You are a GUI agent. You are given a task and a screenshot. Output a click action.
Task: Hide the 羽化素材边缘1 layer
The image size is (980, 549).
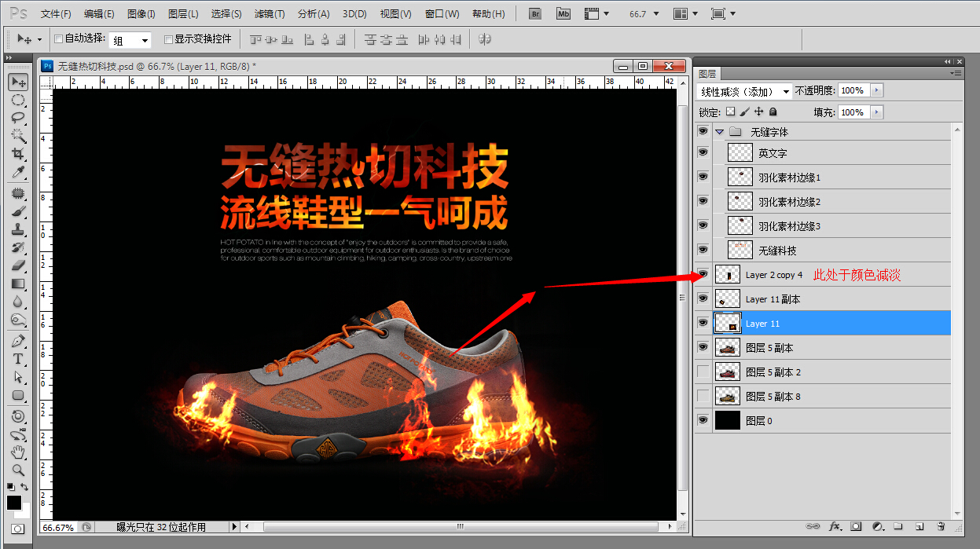click(703, 178)
